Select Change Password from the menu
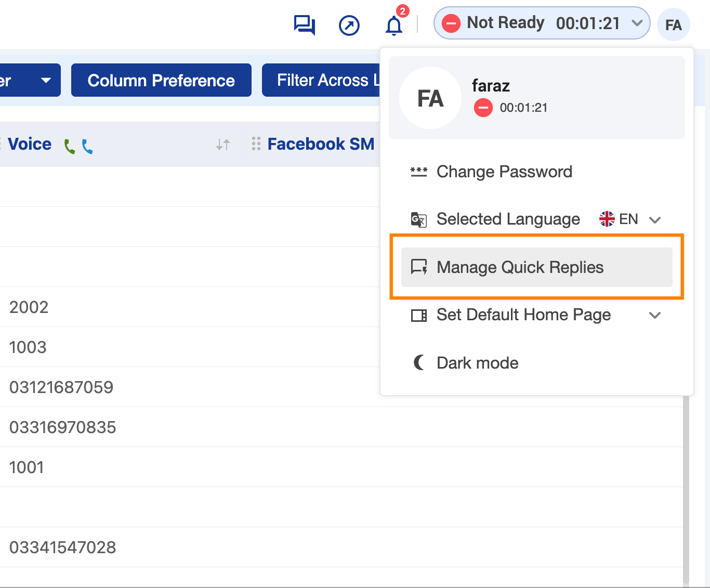This screenshot has height=588, width=710. pos(504,172)
